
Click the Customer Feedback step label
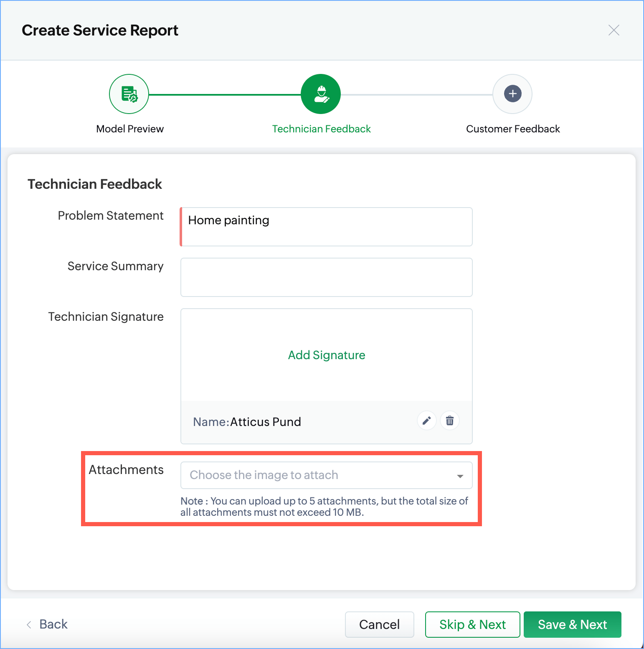click(x=513, y=129)
